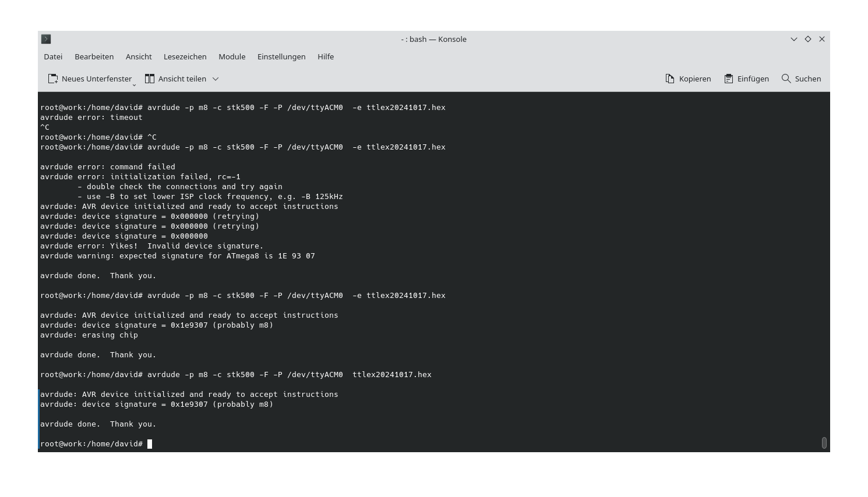Click the Ansicht teilen split-view icon
The height and width of the screenshot is (497, 868).
[149, 79]
